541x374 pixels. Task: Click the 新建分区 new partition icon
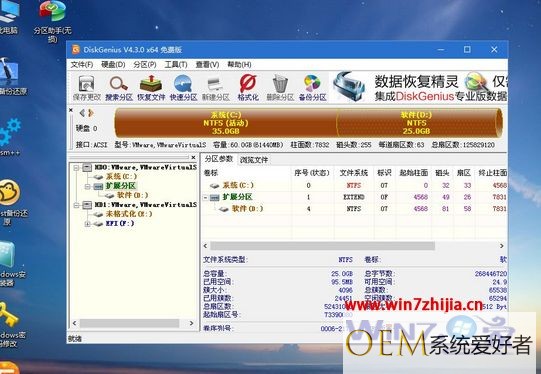pyautogui.click(x=216, y=88)
